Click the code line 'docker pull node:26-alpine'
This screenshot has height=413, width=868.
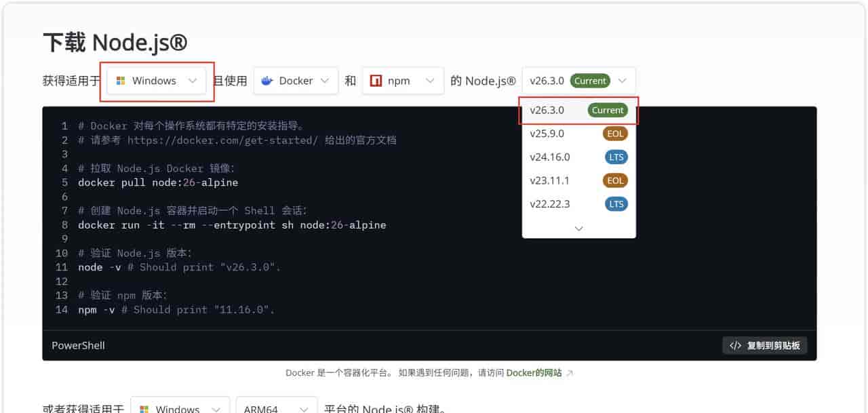(x=158, y=182)
